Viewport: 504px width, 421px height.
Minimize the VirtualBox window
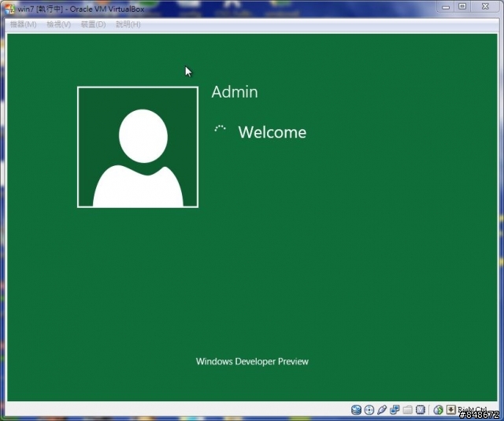point(446,7)
